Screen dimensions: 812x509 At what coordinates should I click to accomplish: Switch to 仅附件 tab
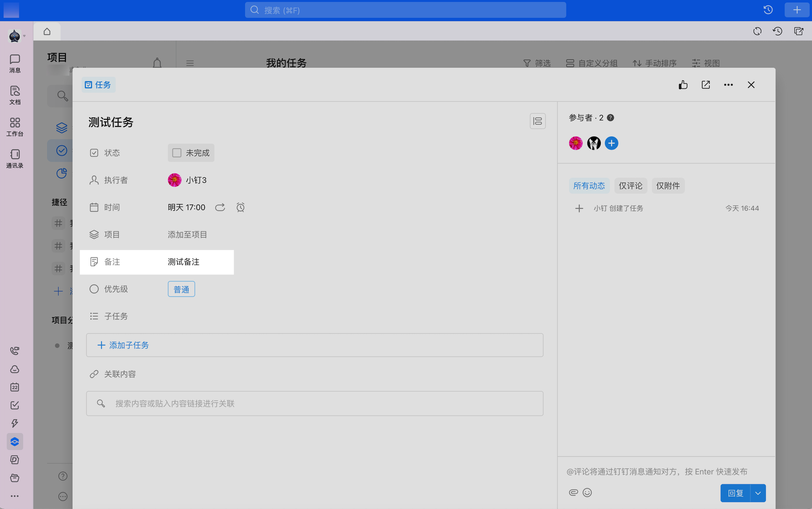pyautogui.click(x=668, y=186)
